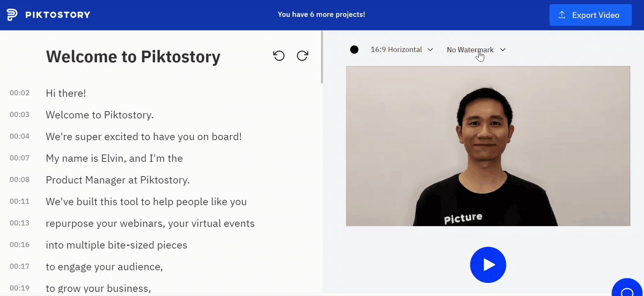644x296 pixels.
Task: Select line 'We've built this tool to help people like you'
Action: 146,202
